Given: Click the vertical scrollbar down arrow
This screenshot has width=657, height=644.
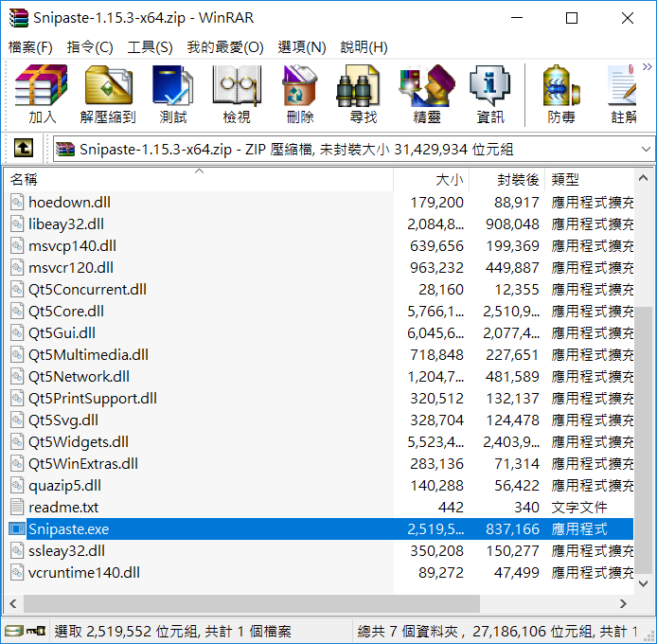Looking at the screenshot, I should click(x=643, y=583).
